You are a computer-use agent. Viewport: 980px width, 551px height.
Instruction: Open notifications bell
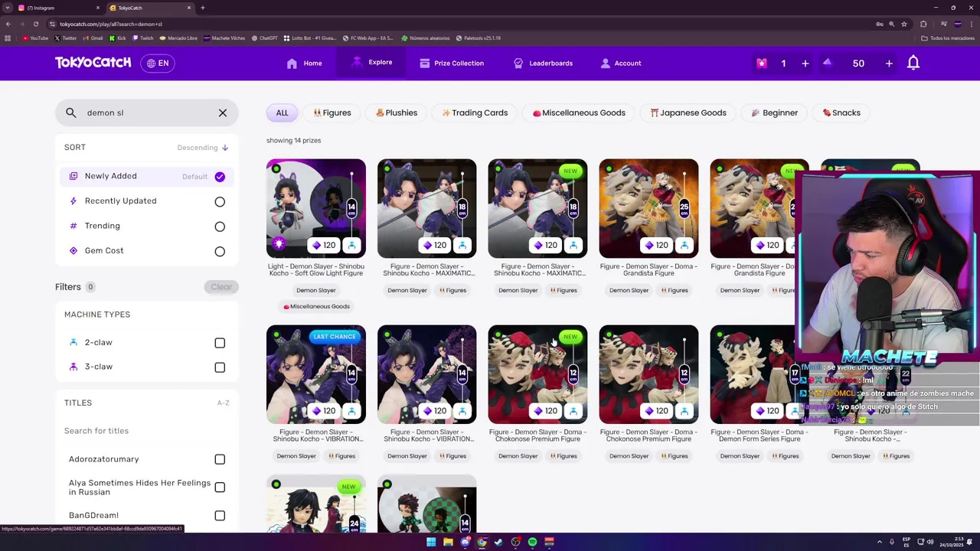pos(913,64)
